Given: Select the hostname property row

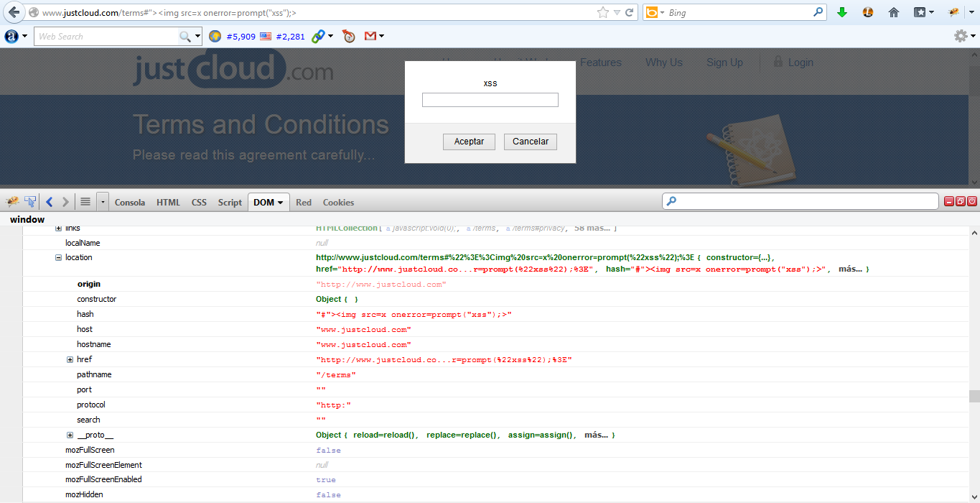Looking at the screenshot, I should tap(495, 344).
